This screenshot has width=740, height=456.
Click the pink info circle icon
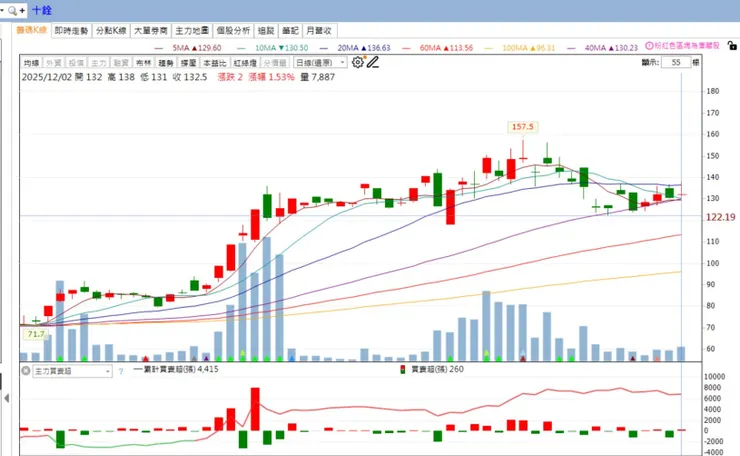coord(649,46)
